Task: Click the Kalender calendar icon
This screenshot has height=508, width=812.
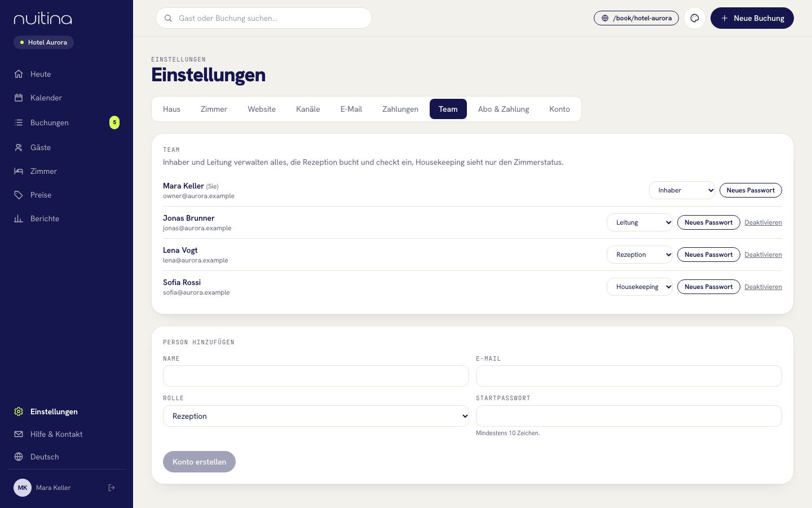Action: click(x=19, y=98)
